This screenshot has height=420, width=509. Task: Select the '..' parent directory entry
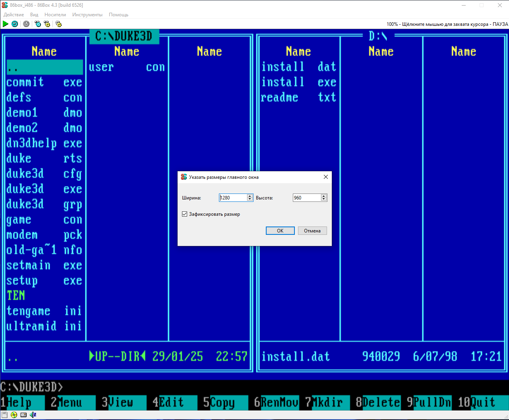tap(45, 67)
